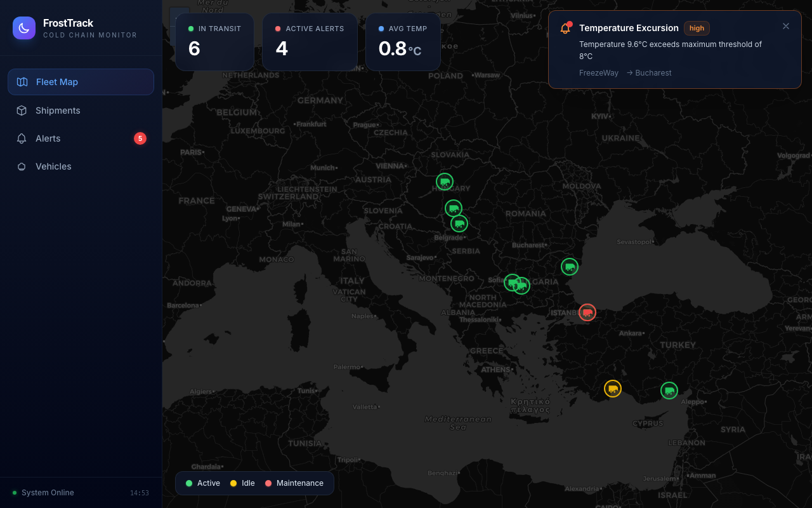812x508 pixels.
Task: Select the truck marker just below Hungary label
Action: click(453, 208)
